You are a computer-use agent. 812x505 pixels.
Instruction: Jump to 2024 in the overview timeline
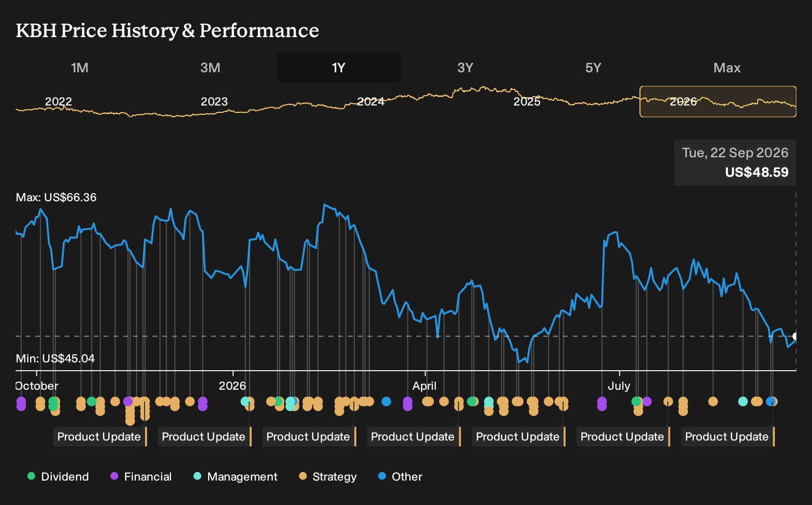pos(370,102)
